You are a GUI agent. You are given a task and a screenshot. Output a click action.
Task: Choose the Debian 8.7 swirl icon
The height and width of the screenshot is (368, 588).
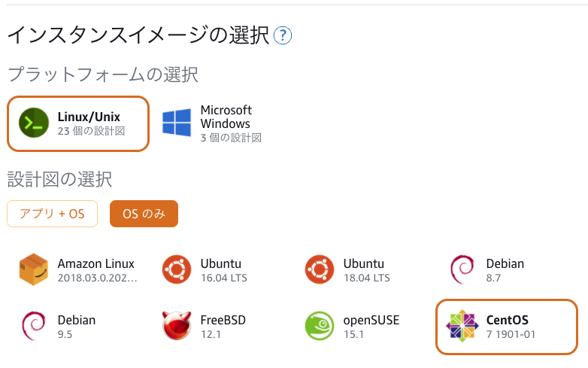pyautogui.click(x=462, y=269)
